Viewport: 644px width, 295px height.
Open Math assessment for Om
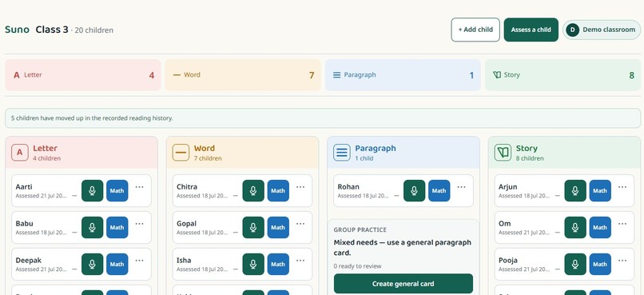click(x=600, y=228)
